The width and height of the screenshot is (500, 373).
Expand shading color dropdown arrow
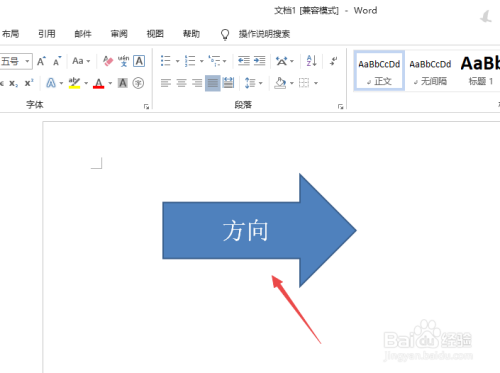(292, 83)
